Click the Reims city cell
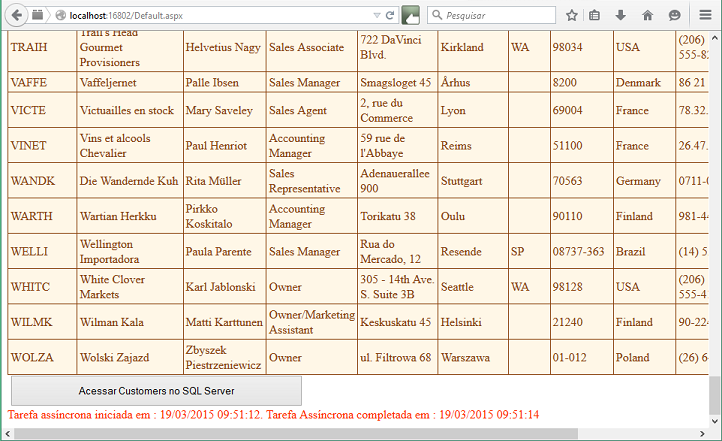Screen dimensions: 722x441 [473, 145]
